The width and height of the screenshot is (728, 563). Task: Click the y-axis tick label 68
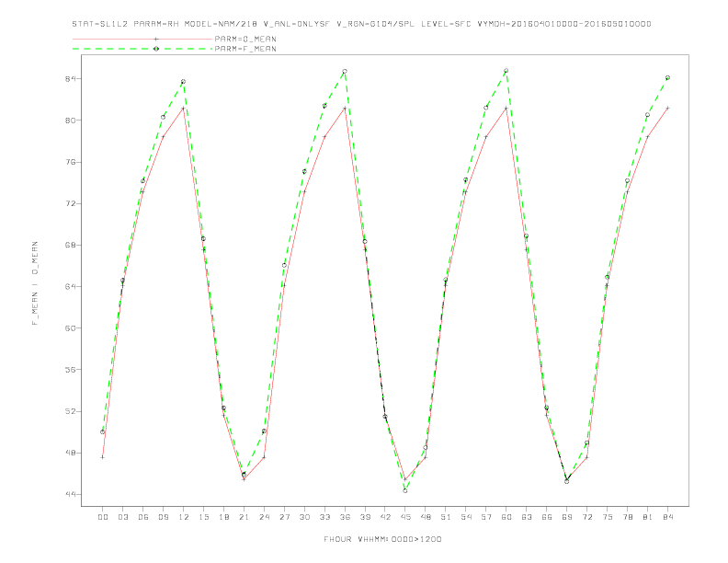point(70,245)
